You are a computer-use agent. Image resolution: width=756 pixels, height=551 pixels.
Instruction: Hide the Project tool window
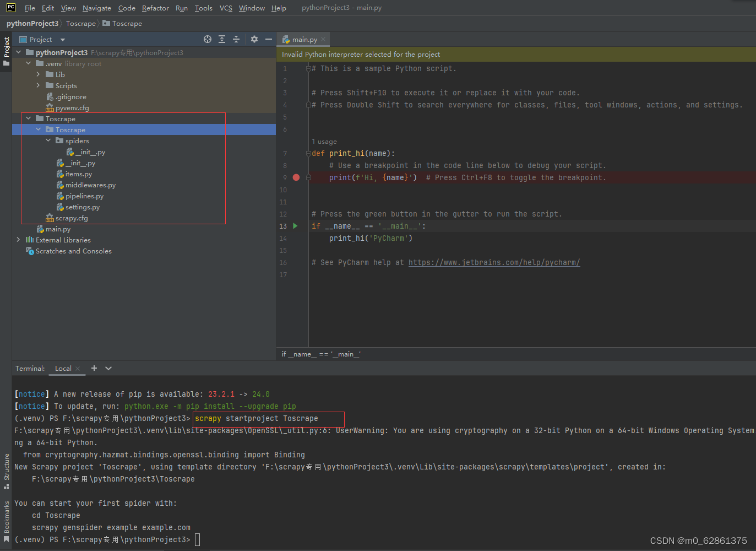click(269, 39)
